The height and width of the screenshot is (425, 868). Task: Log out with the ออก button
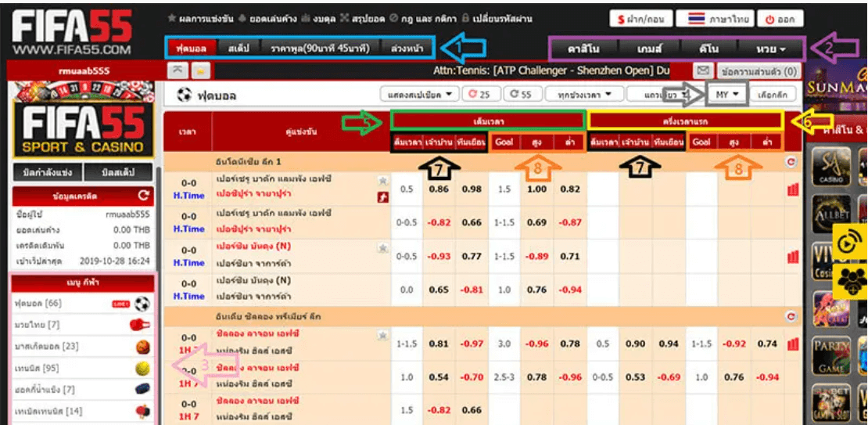tap(780, 19)
